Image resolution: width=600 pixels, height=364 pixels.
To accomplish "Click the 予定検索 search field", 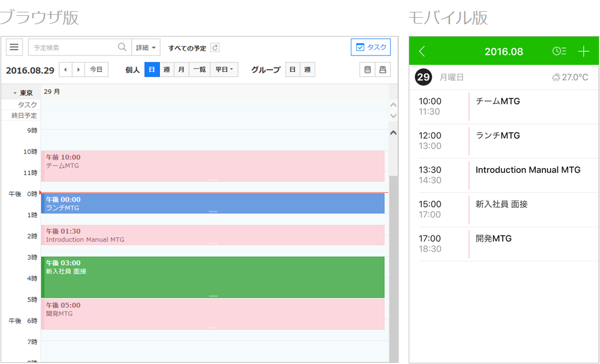I will pyautogui.click(x=72, y=48).
